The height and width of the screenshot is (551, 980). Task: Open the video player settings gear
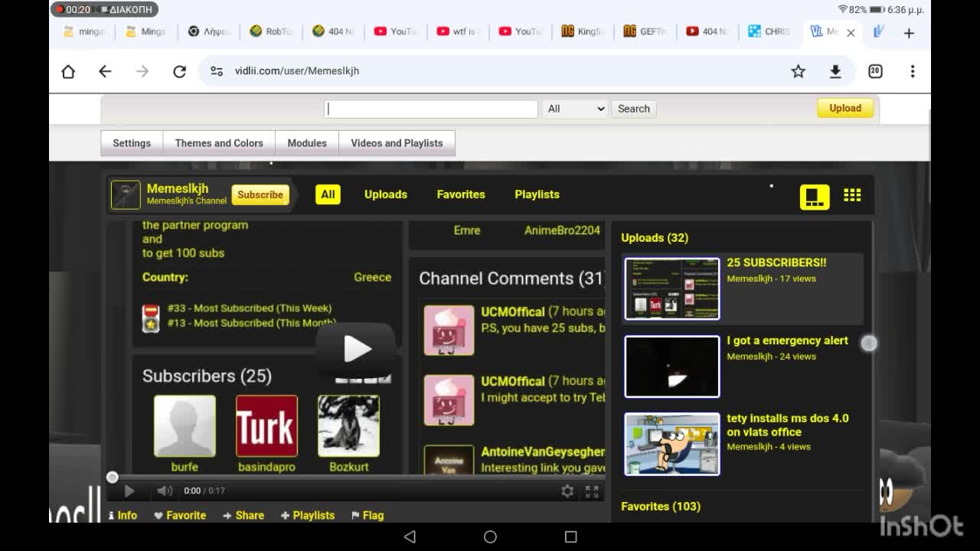click(567, 491)
